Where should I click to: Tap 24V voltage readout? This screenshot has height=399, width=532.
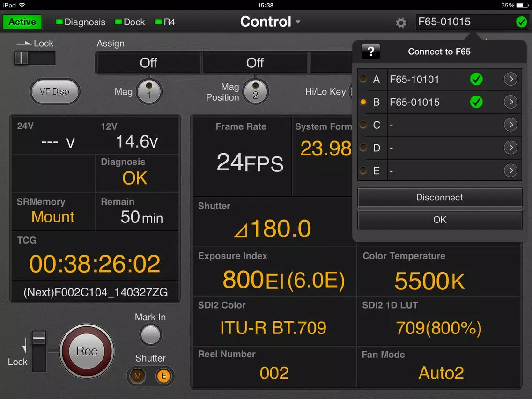58,142
